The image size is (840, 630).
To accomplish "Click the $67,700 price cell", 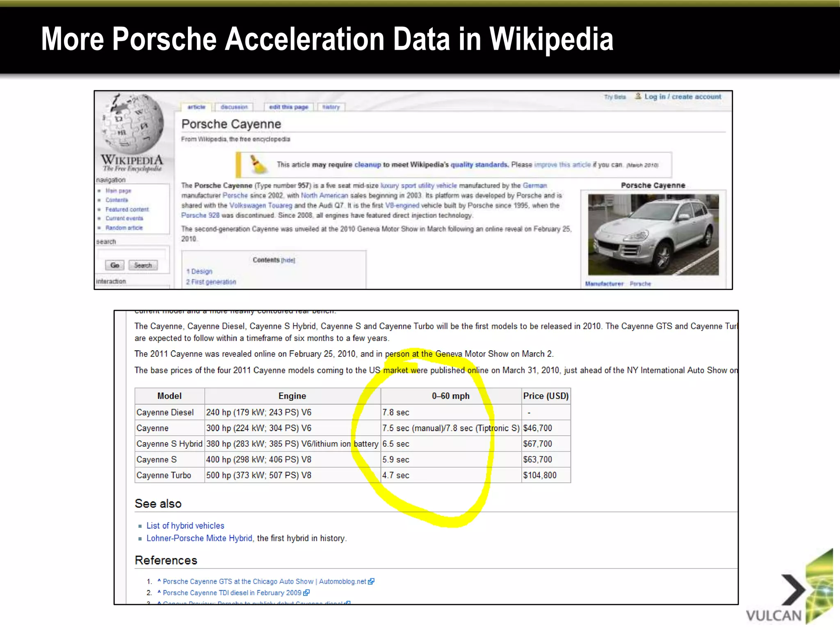I will (x=546, y=444).
